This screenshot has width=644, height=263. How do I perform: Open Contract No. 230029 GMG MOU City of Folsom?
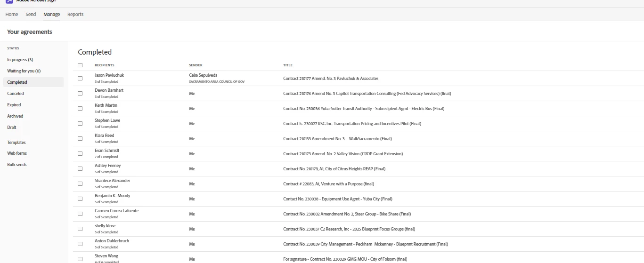point(345,259)
